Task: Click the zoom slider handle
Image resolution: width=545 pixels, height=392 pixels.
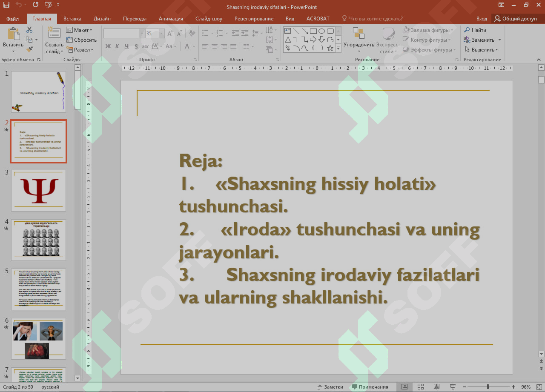Action: point(488,387)
